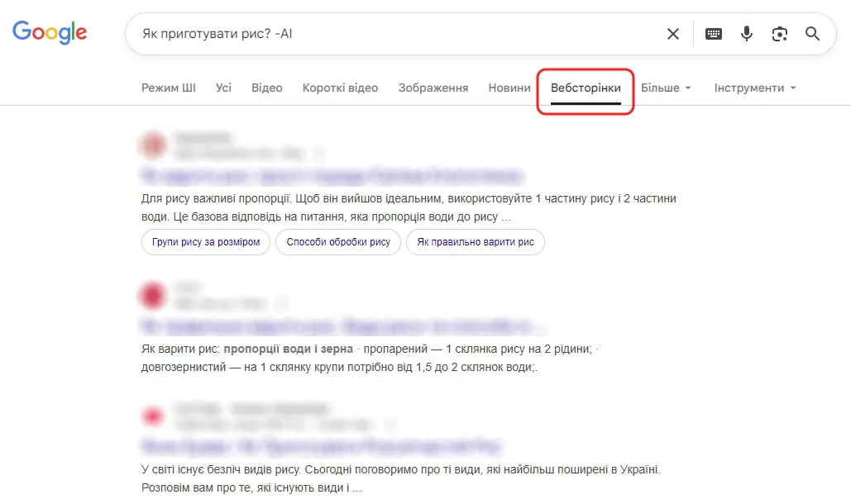The image size is (851, 504).
Task: Open the Новини tab
Action: click(x=509, y=88)
